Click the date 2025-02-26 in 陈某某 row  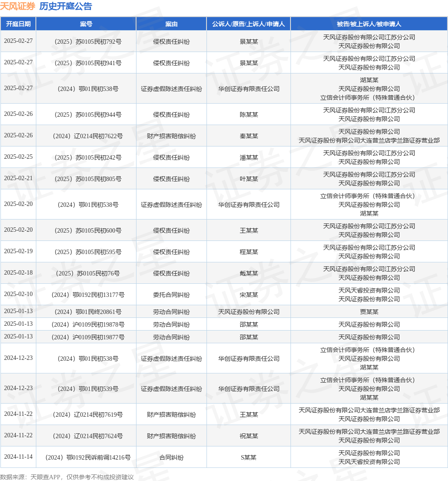click(18, 114)
